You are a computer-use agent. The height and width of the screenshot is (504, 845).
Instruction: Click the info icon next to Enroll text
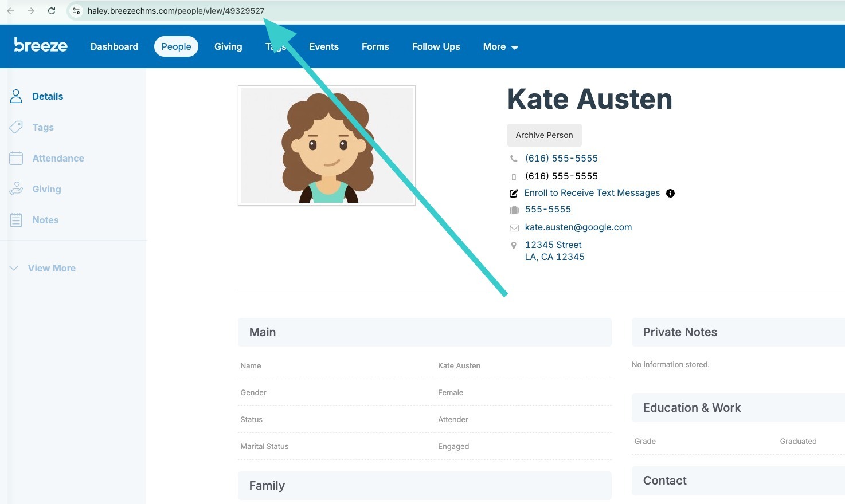click(x=670, y=194)
